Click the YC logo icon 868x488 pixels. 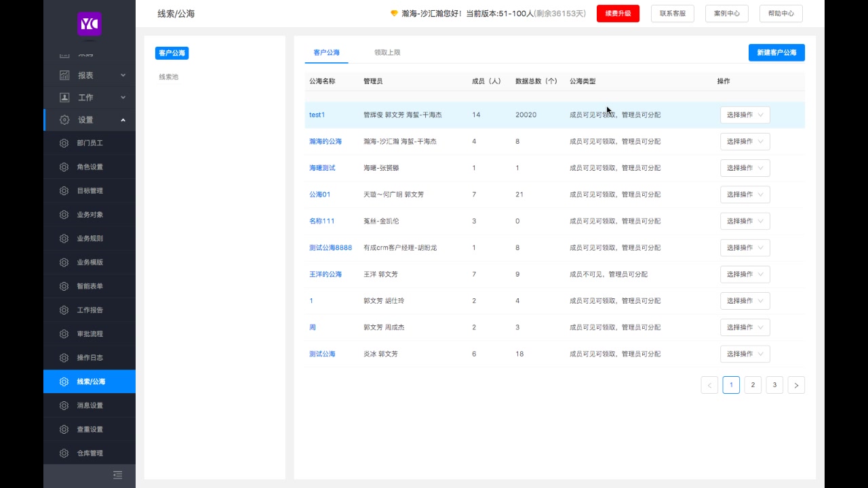pyautogui.click(x=90, y=24)
